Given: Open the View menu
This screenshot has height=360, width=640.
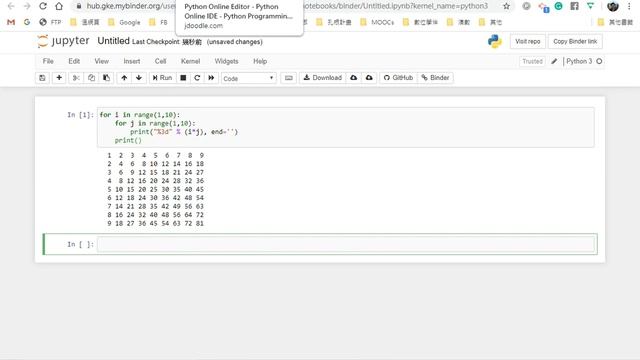Looking at the screenshot, I should [x=102, y=61].
